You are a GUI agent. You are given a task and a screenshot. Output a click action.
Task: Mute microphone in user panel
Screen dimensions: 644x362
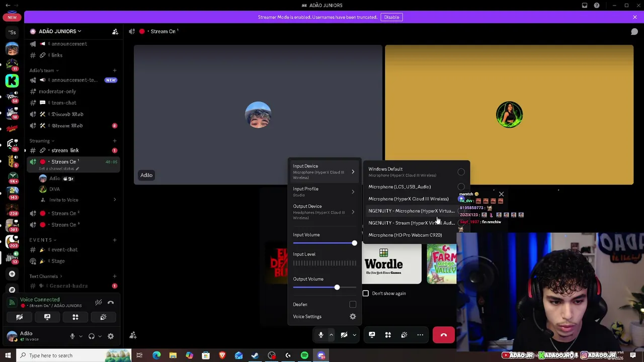tap(72, 336)
